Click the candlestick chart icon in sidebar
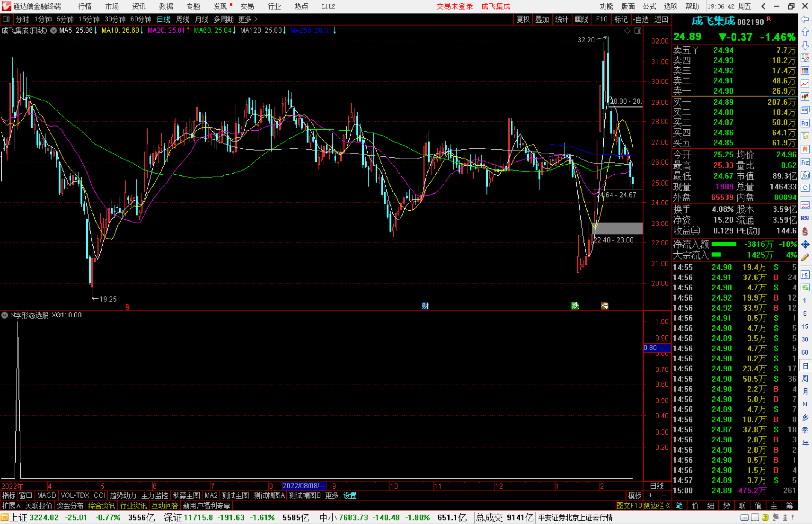Viewport: 812px width, 524px height. [x=805, y=97]
